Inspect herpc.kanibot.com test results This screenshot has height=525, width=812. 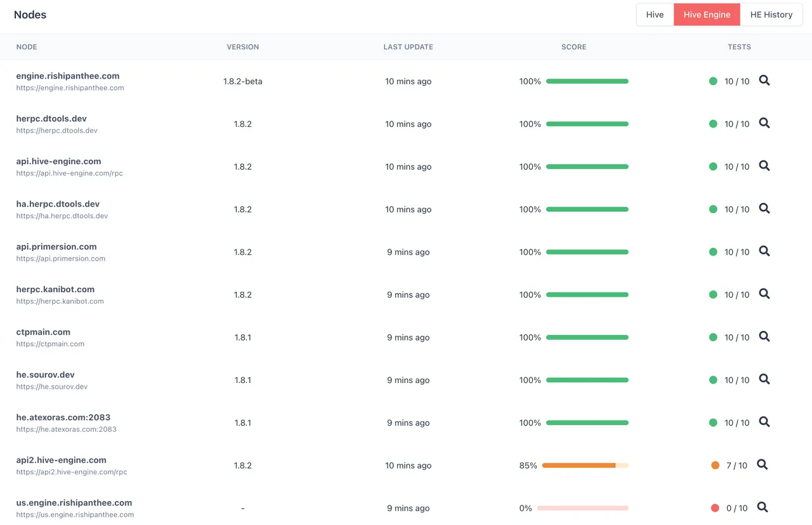coord(764,294)
